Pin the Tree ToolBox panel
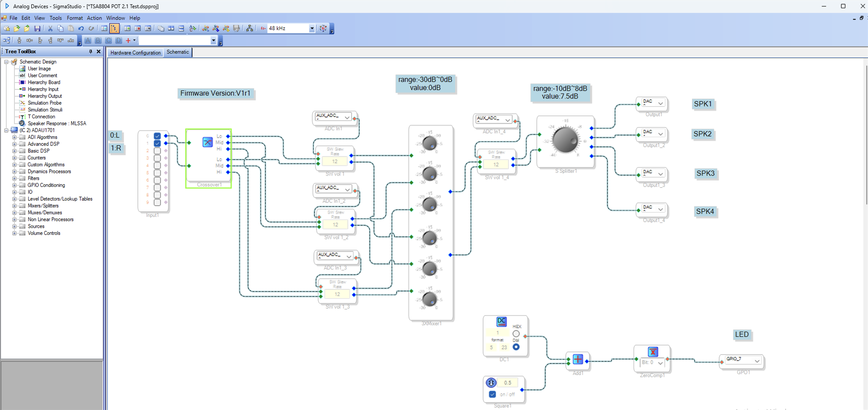868x410 pixels. coord(91,52)
